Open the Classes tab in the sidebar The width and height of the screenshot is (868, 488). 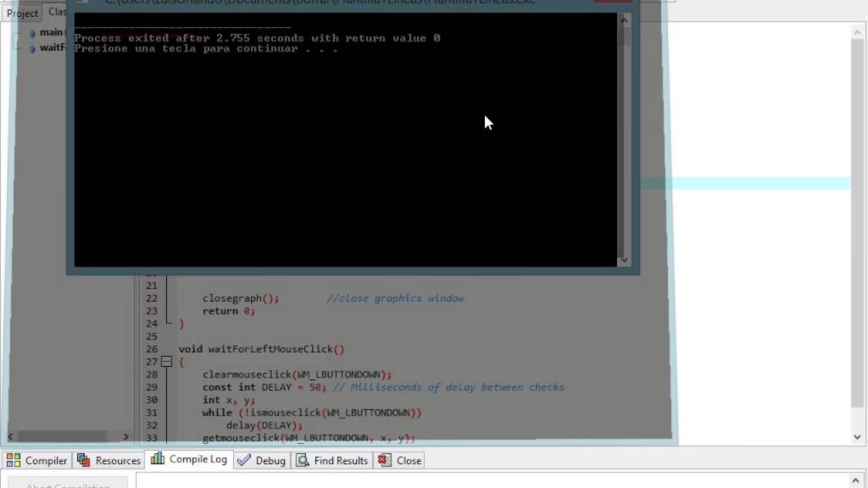tap(57, 12)
